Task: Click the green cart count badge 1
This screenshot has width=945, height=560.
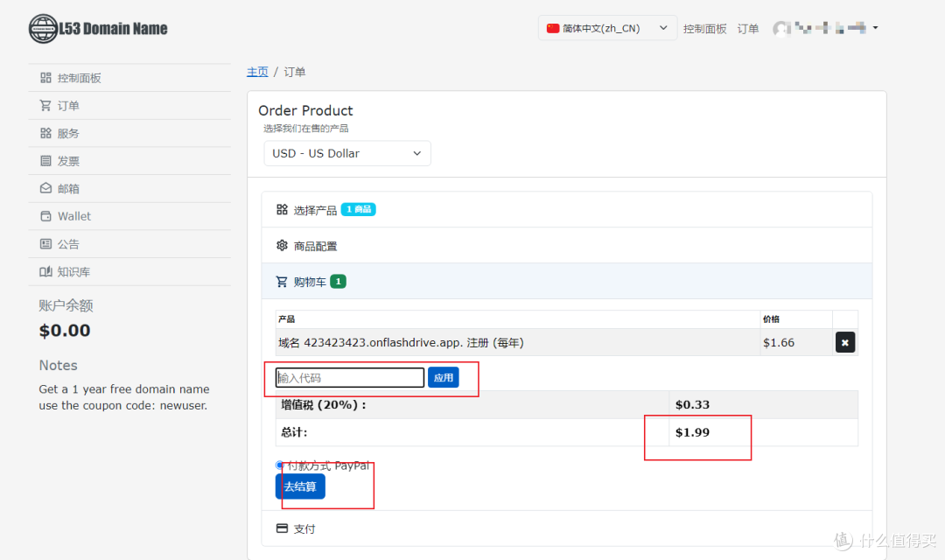Action: pyautogui.click(x=338, y=282)
